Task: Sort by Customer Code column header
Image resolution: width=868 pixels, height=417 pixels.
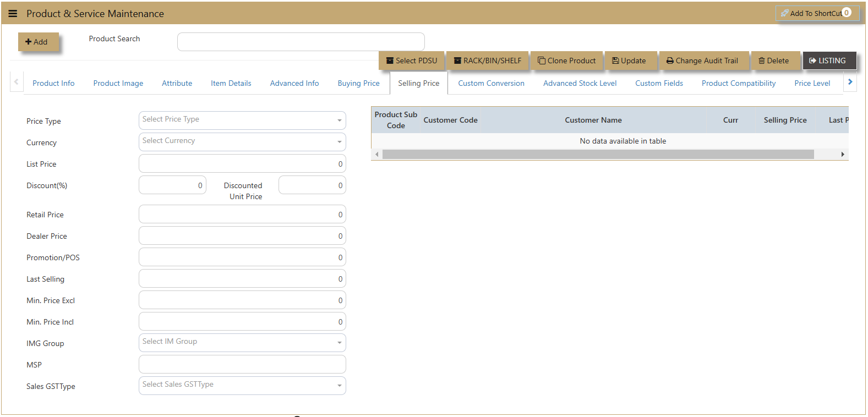Action: [450, 120]
